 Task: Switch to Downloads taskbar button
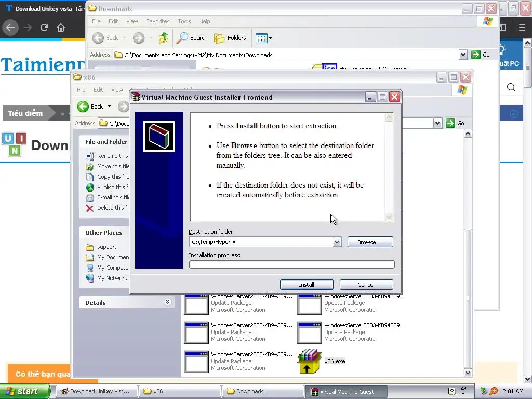[x=263, y=391]
